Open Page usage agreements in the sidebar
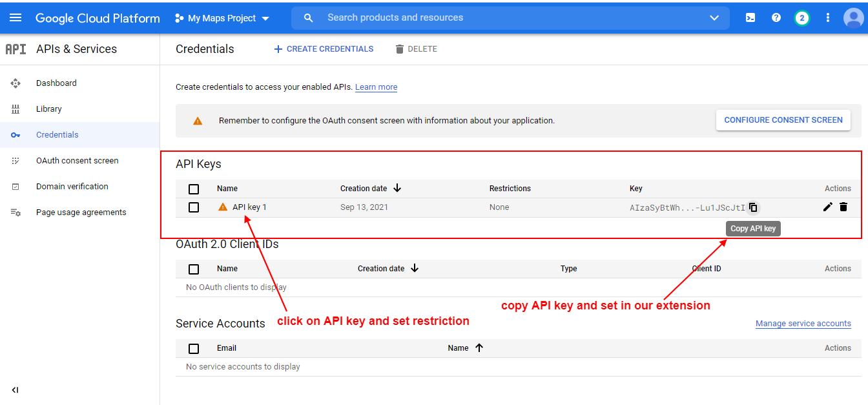This screenshot has width=868, height=405. tap(81, 213)
